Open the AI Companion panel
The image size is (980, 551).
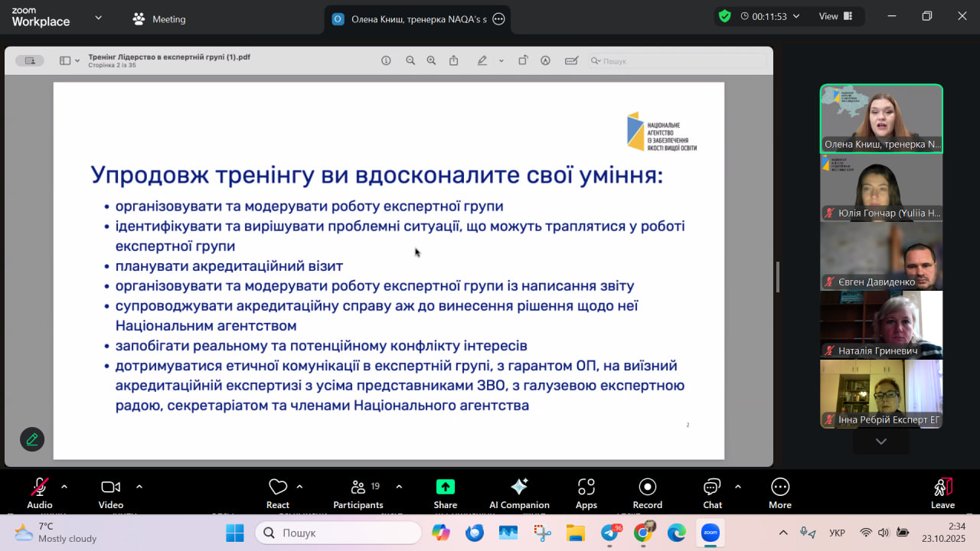click(519, 492)
